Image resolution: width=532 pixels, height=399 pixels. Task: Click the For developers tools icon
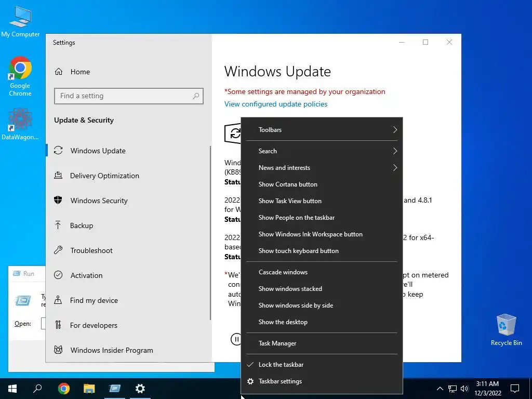point(58,325)
